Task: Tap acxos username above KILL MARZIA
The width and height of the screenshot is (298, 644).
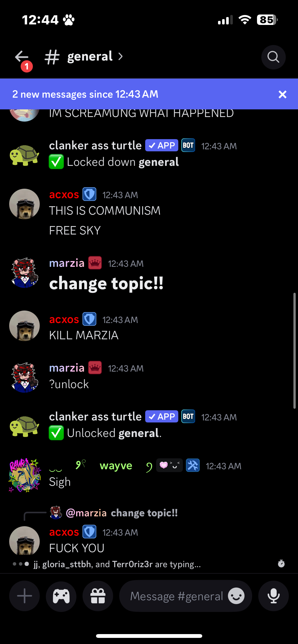Action: (64, 319)
